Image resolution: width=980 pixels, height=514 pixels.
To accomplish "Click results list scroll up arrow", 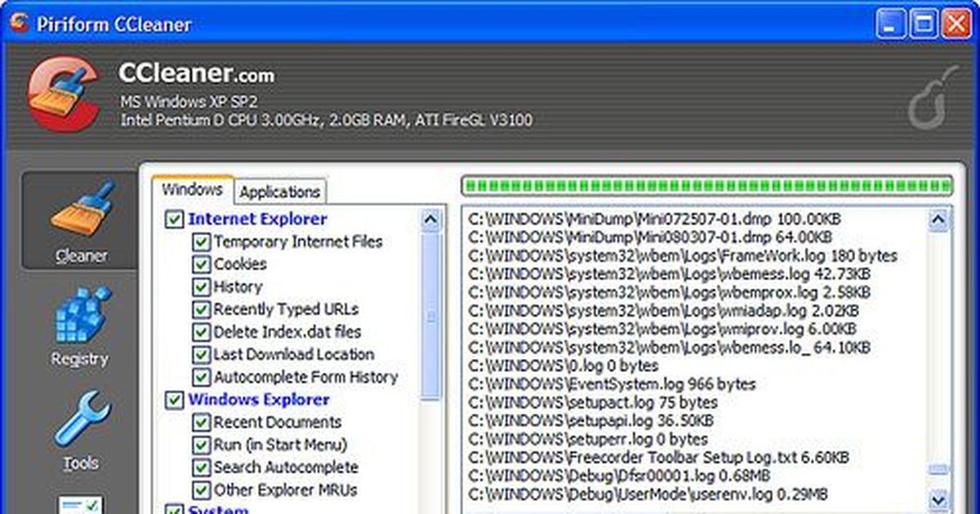I will click(x=938, y=219).
